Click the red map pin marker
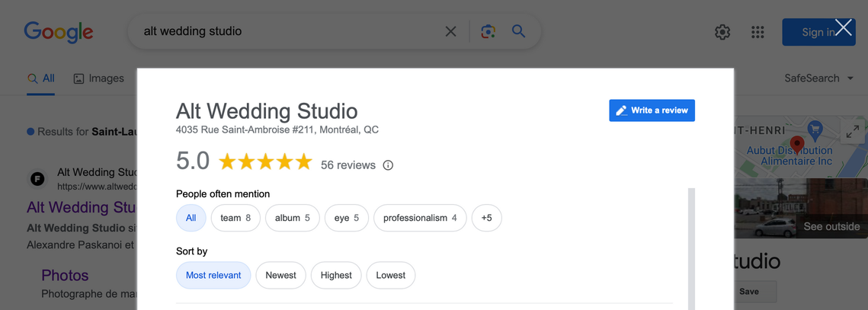Screen dimensions: 868x310 (796, 145)
